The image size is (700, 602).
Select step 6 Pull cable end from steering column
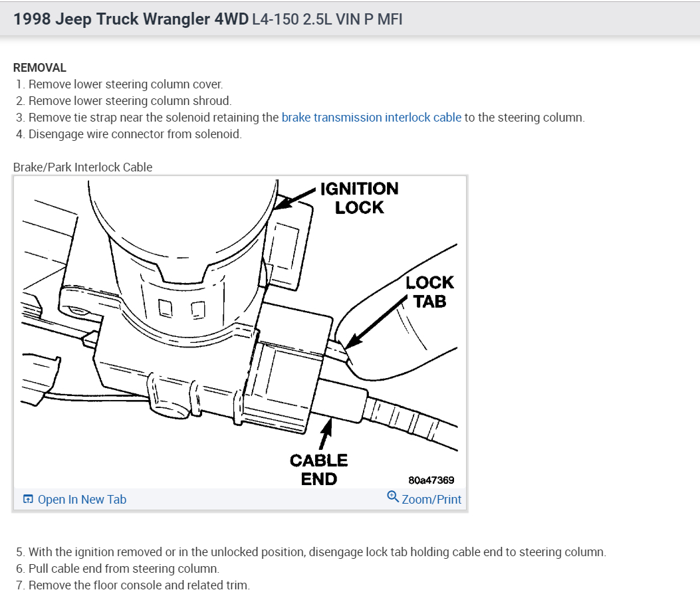point(118,569)
